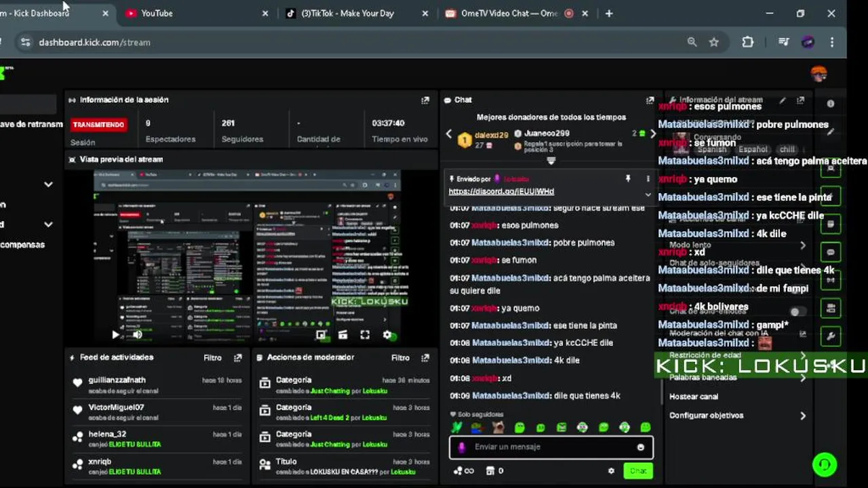868x488 pixels.
Task: Select VictorMiguel07 follow activity row
Action: coord(157,411)
